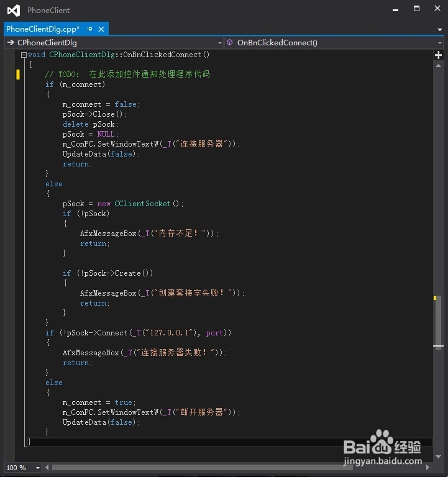448x477 pixels.
Task: Click the vertical scrollbar thumb
Action: (x=439, y=322)
